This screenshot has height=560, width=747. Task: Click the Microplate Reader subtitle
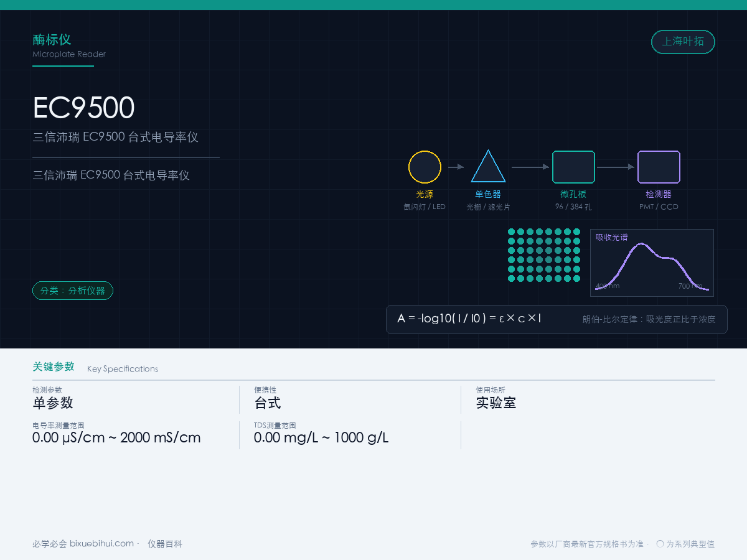pyautogui.click(x=69, y=54)
